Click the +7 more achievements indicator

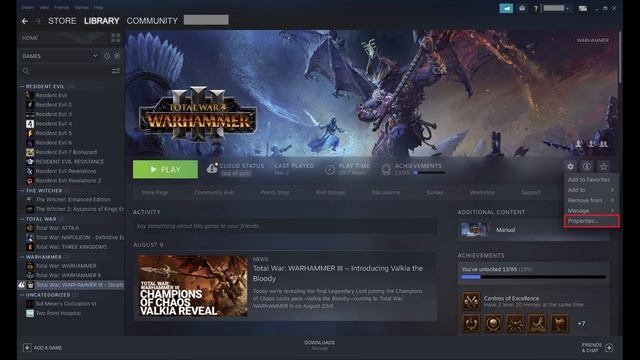[582, 324]
